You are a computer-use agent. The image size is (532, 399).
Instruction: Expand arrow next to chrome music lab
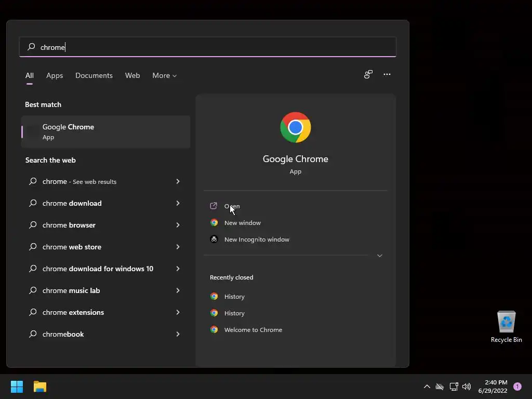click(178, 290)
